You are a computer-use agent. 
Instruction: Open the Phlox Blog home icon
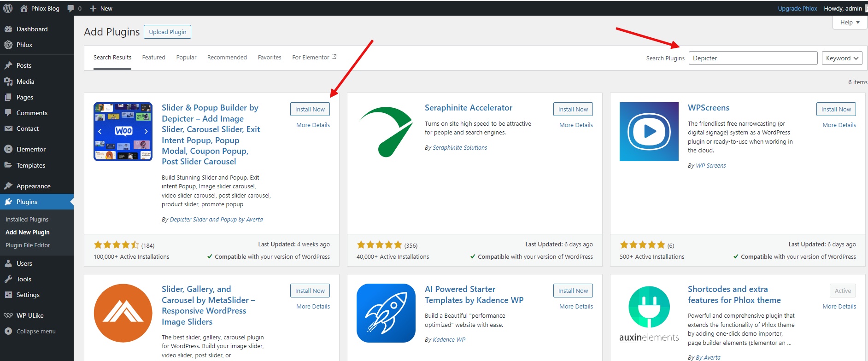[24, 8]
